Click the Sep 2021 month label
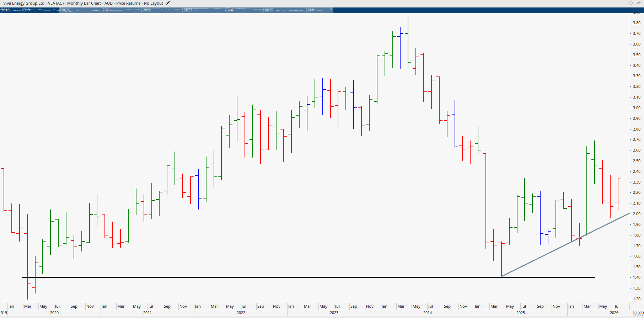This screenshot has width=644, height=318. click(x=167, y=307)
